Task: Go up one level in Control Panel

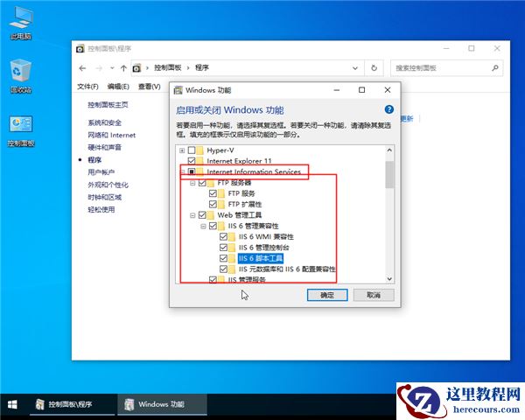Action: (x=123, y=68)
